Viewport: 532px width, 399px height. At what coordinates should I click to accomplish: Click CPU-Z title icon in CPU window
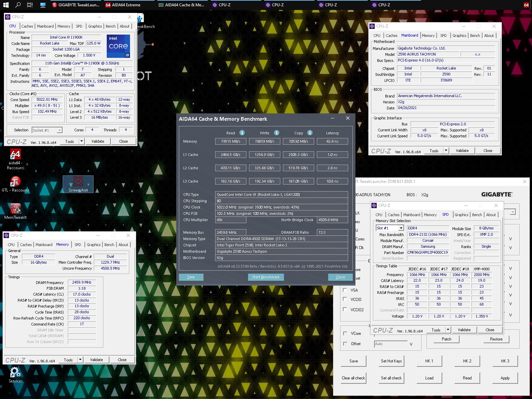click(x=8, y=17)
